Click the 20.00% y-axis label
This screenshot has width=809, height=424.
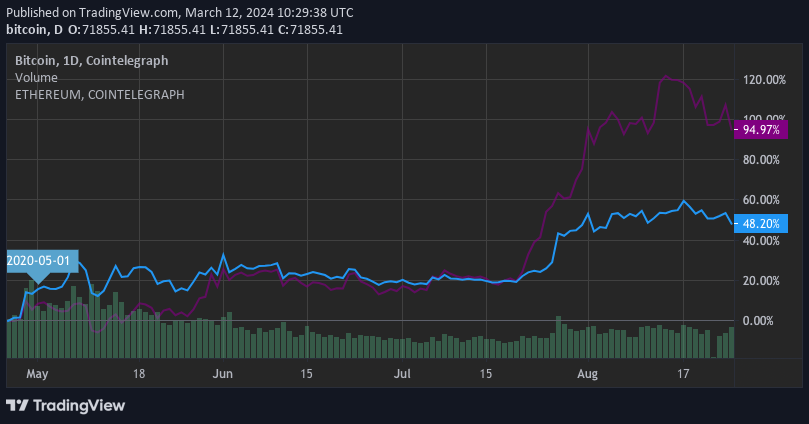pyautogui.click(x=764, y=280)
